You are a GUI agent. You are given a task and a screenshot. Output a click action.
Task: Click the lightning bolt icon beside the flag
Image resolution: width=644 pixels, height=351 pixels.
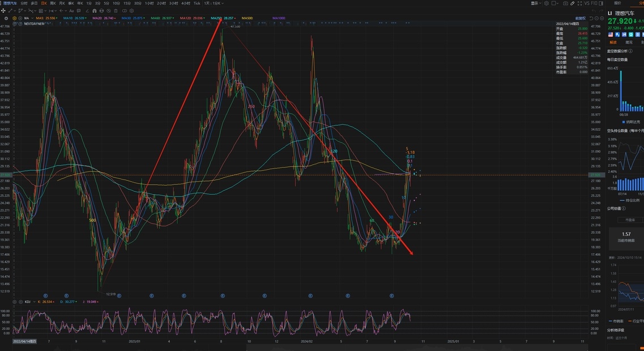pos(617,35)
